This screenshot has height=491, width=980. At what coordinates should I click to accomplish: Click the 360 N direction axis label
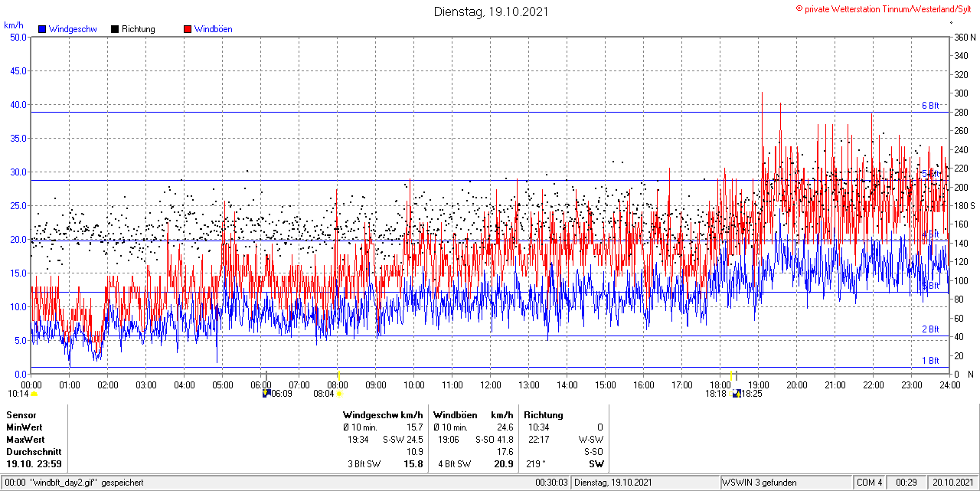coord(963,37)
